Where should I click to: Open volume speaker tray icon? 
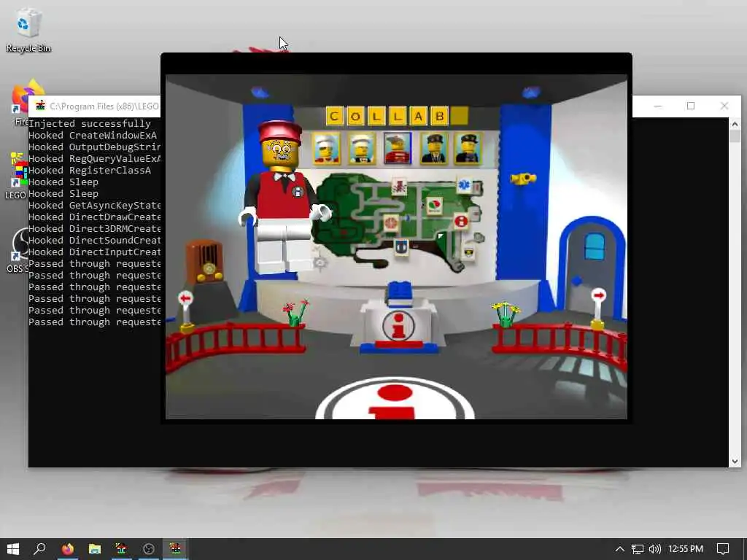[655, 549]
